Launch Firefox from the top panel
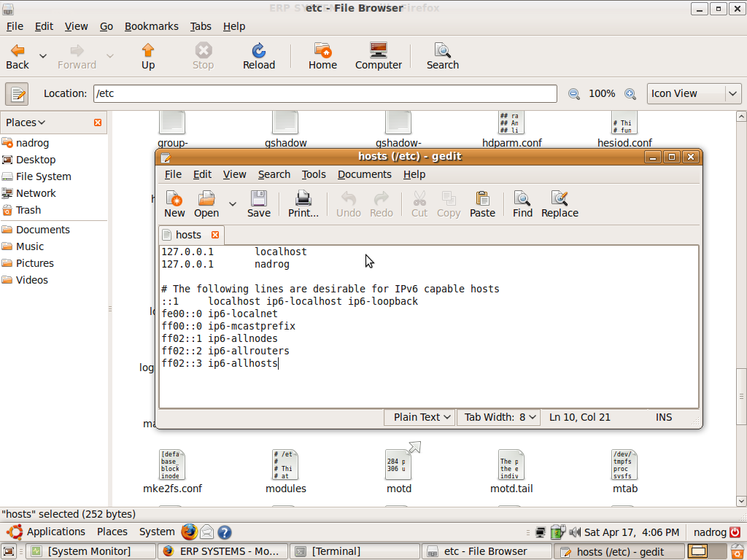 tap(189, 532)
